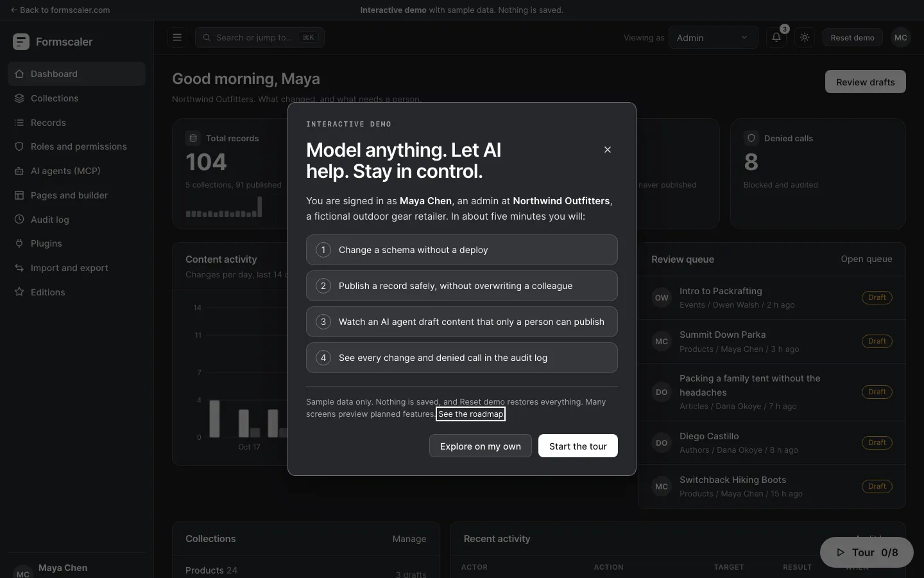Image resolution: width=924 pixels, height=578 pixels.
Task: Click the Records list icon
Action: click(x=19, y=123)
